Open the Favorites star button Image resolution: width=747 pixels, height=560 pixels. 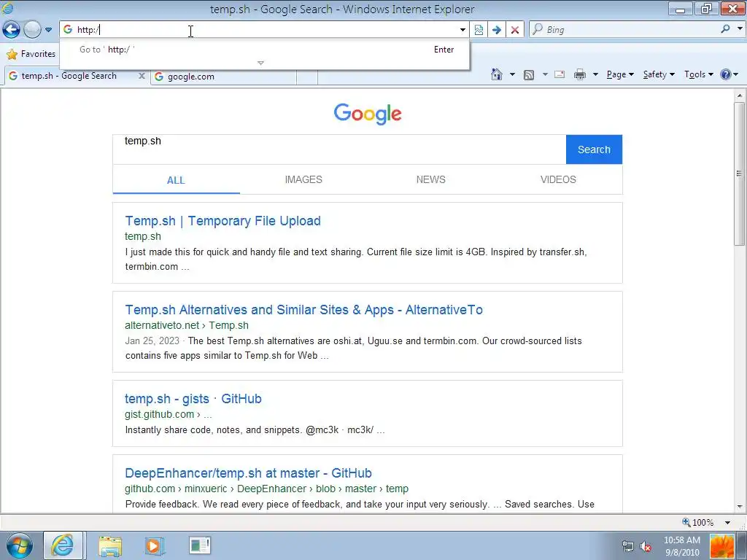tap(31, 54)
